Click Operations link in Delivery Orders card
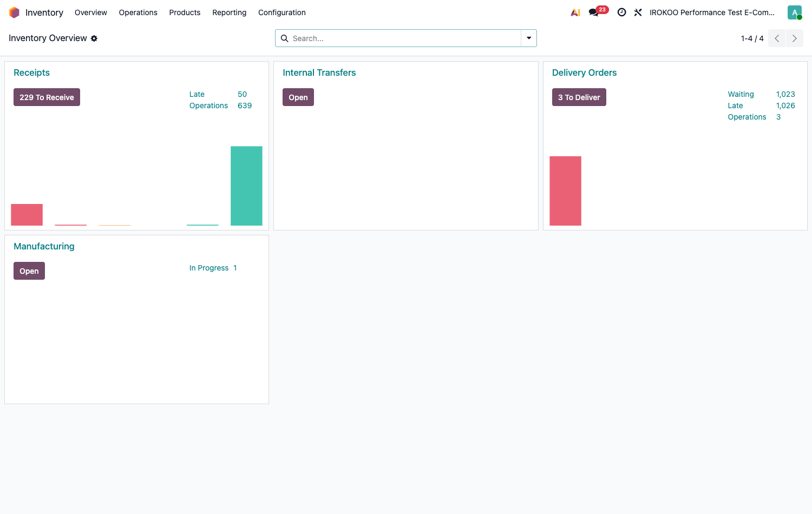 point(747,117)
